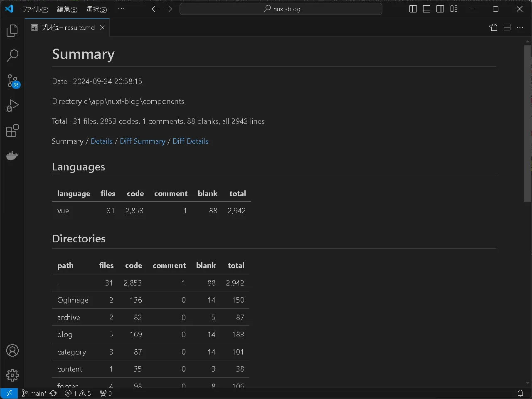Viewport: 532px width, 399px height.
Task: Click the editor vertical scrollbar
Action: (527, 125)
